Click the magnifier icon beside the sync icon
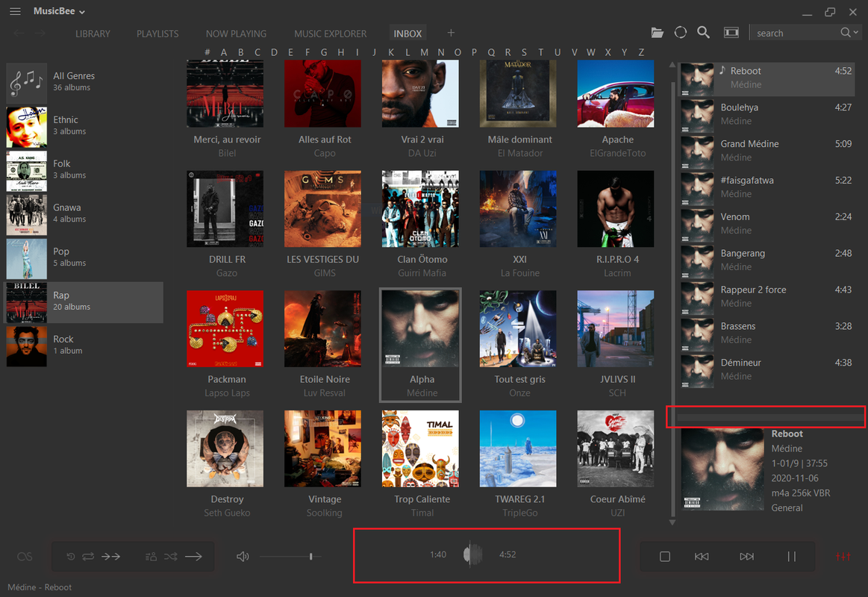 pyautogui.click(x=703, y=33)
